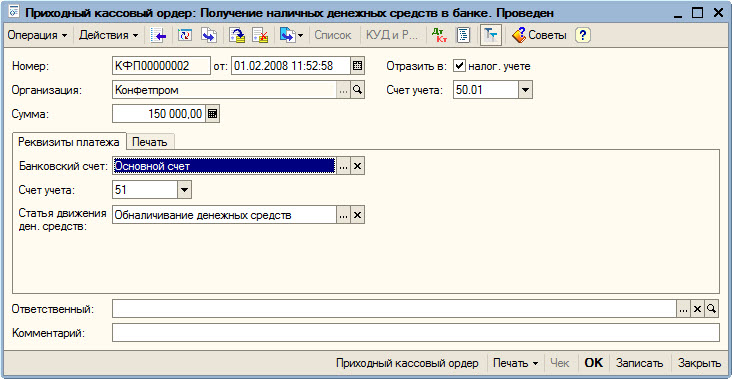
Task: Click the Номер input field
Action: coord(162,66)
